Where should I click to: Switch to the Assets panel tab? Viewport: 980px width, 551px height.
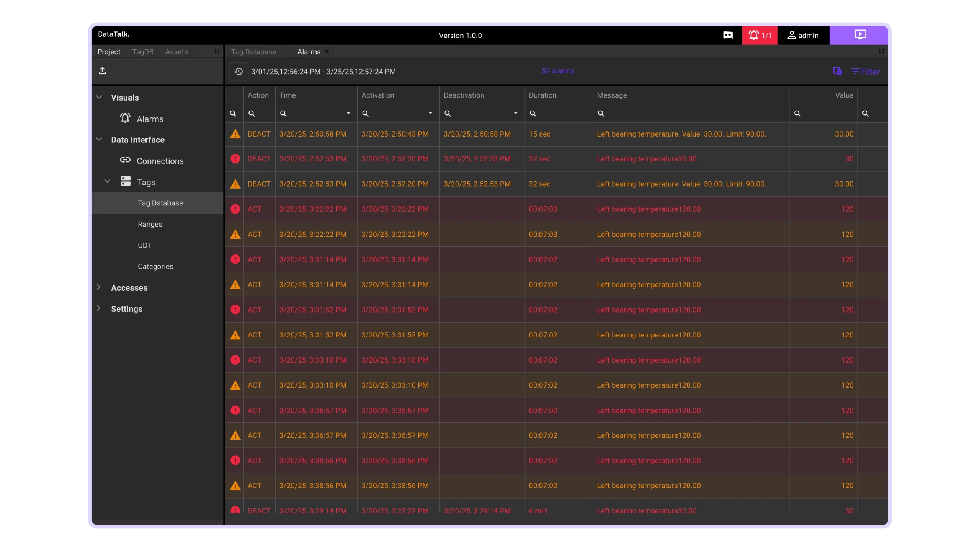(x=176, y=52)
